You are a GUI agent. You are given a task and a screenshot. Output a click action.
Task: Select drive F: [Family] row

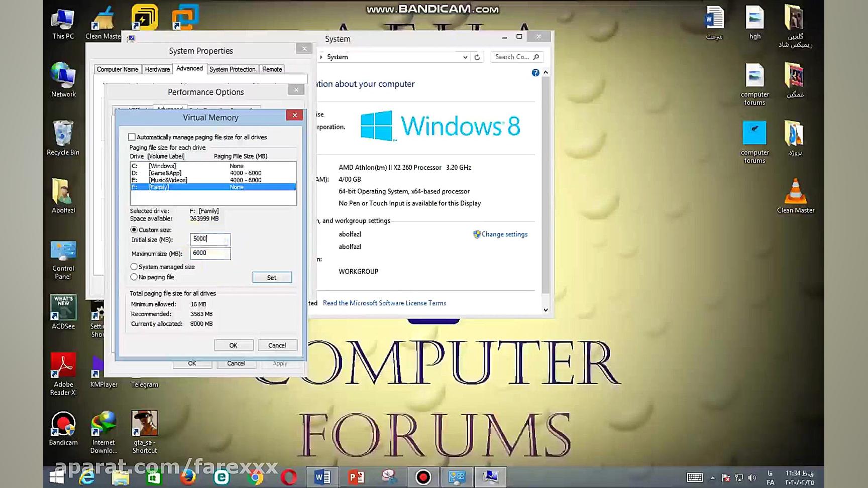(x=213, y=187)
